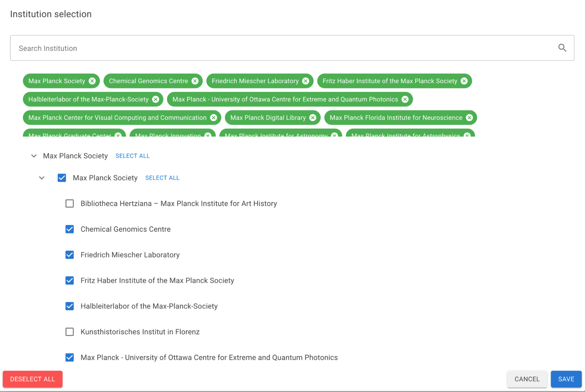The height and width of the screenshot is (392, 585).
Task: Untick the nested Max Planck Society checkbox
Action: pos(62,178)
